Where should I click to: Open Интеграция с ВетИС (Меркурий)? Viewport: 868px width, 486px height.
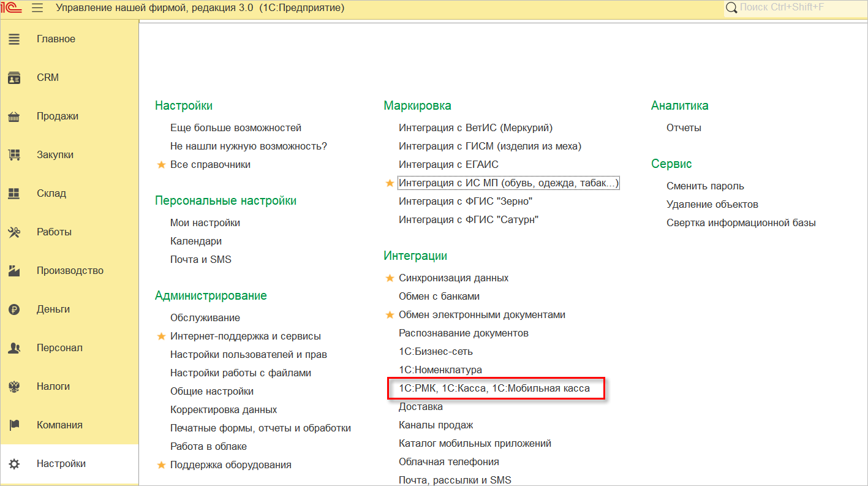click(475, 128)
